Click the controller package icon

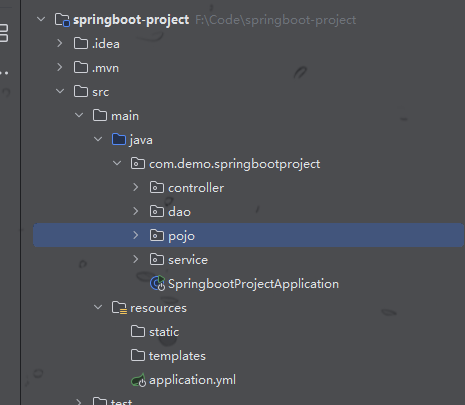click(x=157, y=188)
